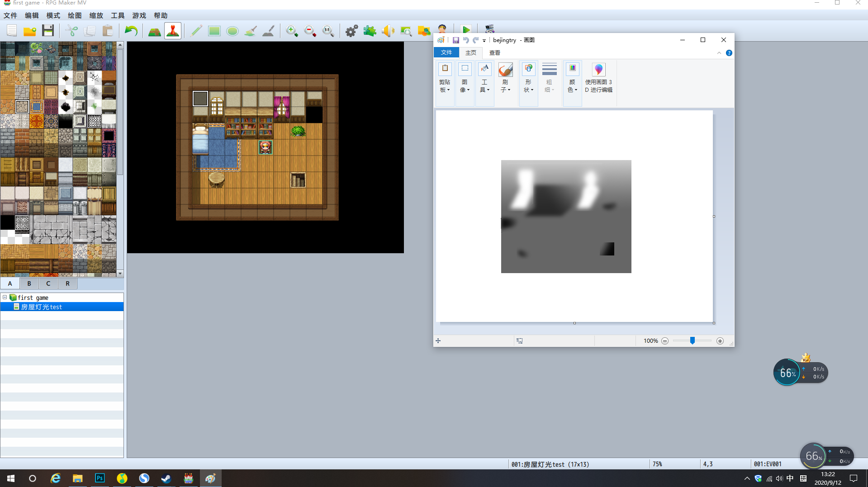Image resolution: width=868 pixels, height=487 pixels.
Task: Select the Rectangle drawing tool
Action: click(214, 31)
